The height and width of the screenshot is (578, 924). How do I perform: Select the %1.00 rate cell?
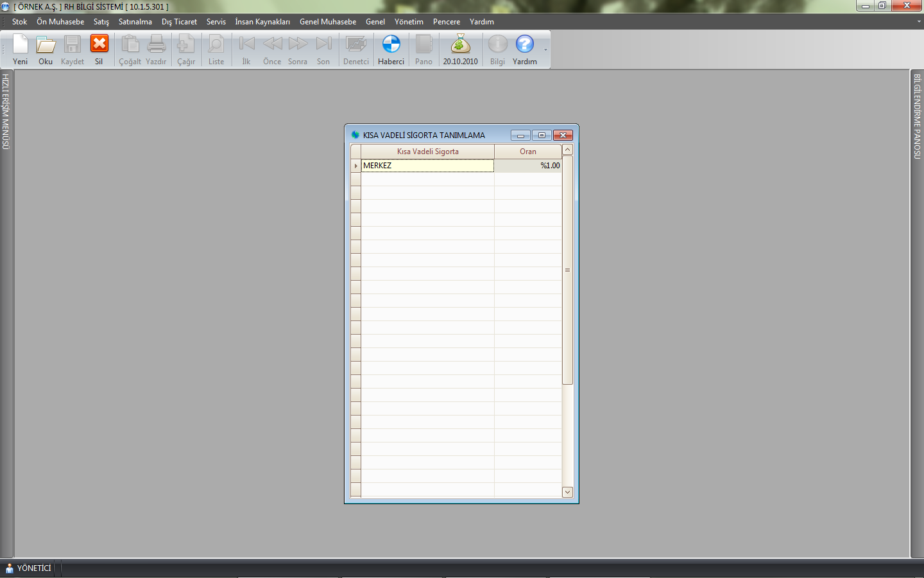click(x=527, y=166)
